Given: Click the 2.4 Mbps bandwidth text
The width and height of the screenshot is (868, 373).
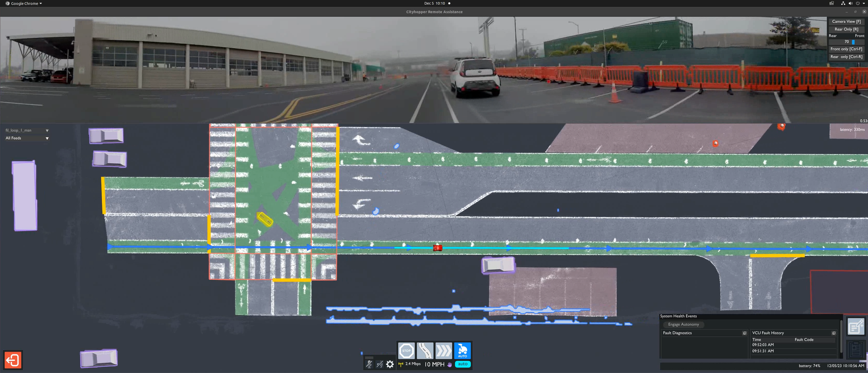Looking at the screenshot, I should [413, 364].
